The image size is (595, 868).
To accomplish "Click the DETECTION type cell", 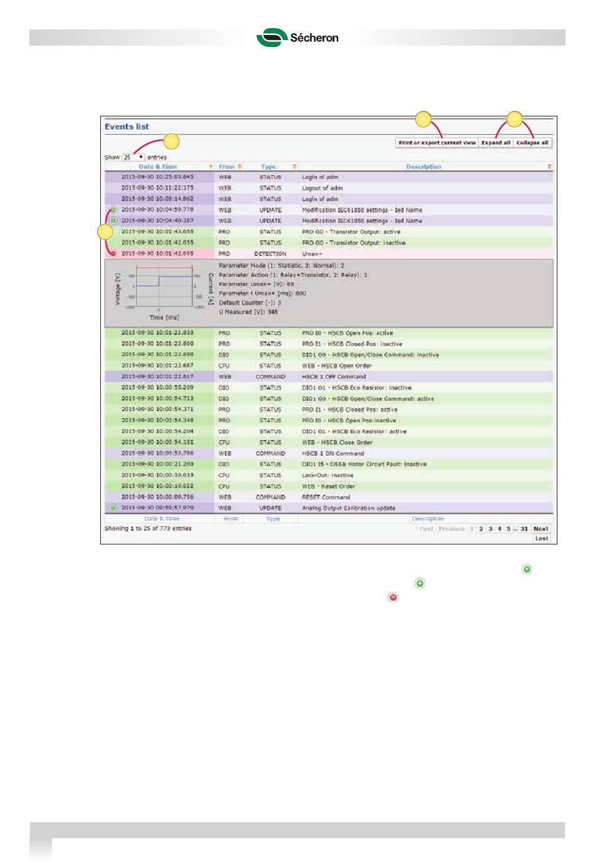I will coord(271,253).
